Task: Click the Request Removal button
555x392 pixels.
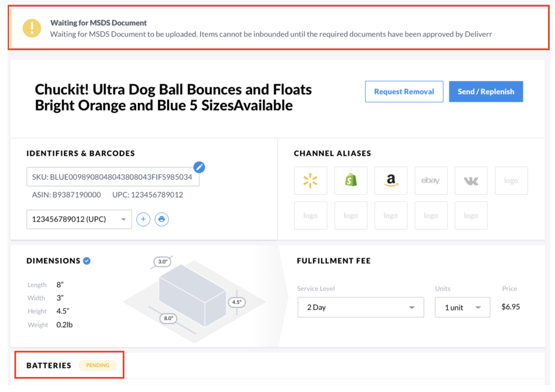Action: pos(404,92)
